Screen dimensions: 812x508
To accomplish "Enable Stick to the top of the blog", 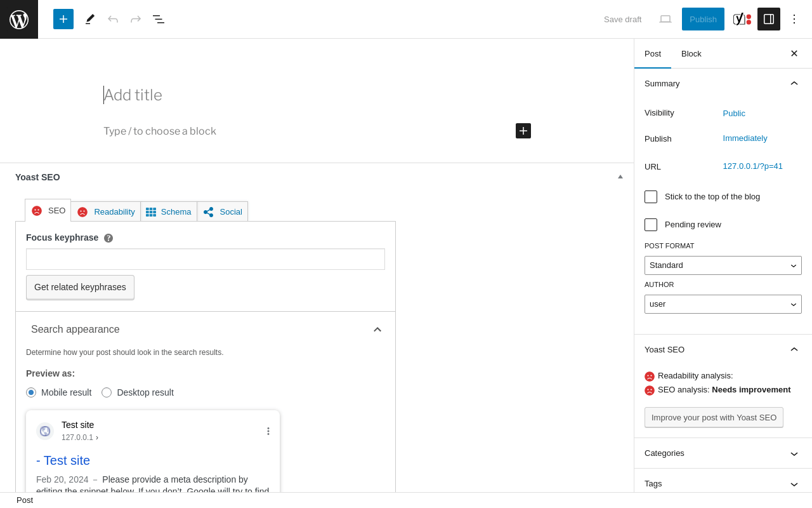I will [651, 197].
